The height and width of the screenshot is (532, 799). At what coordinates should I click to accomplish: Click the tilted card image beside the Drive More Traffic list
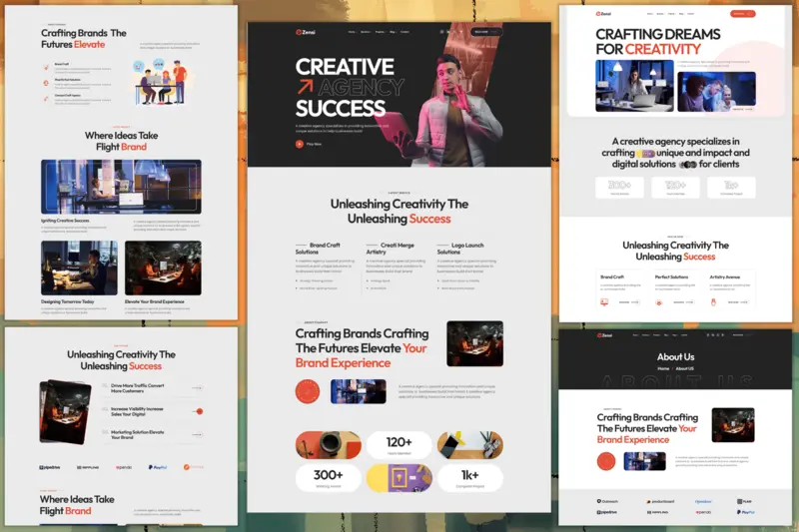pyautogui.click(x=65, y=412)
